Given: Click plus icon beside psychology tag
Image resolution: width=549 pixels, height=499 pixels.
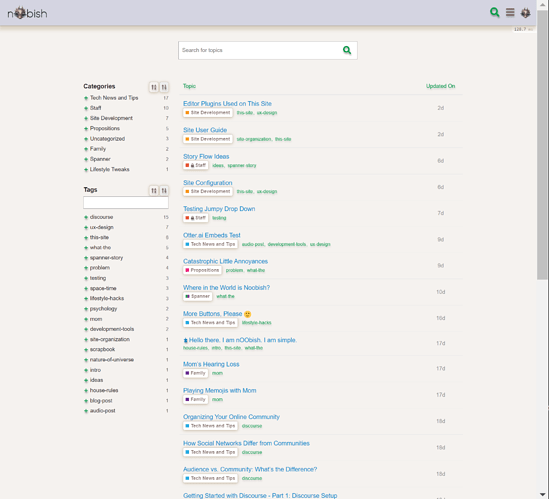Looking at the screenshot, I should click(86, 309).
